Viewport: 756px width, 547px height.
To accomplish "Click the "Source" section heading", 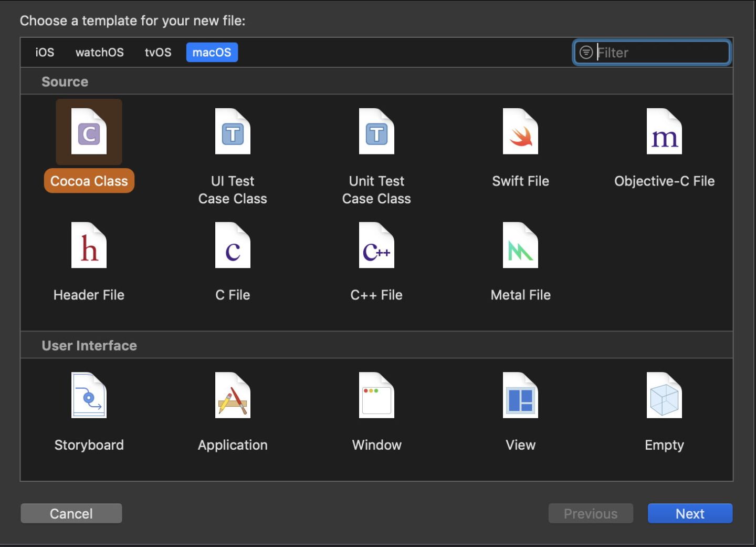I will (65, 82).
